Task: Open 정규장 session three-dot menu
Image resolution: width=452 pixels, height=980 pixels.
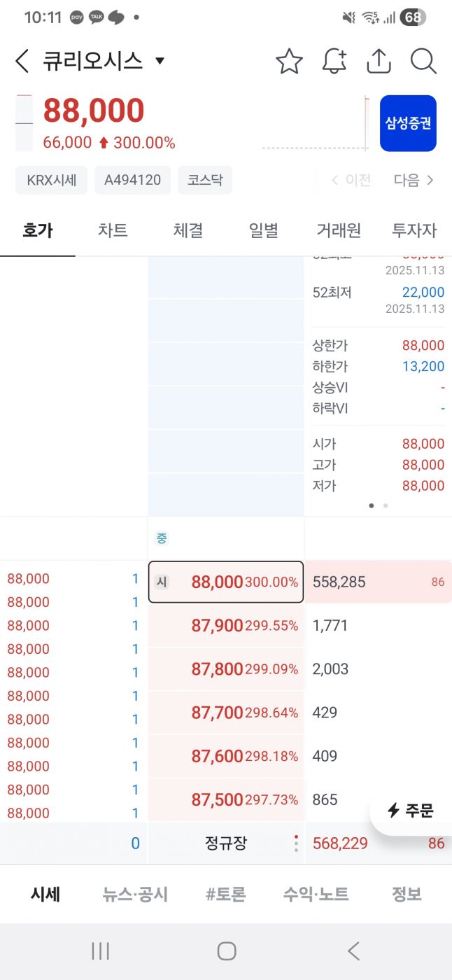Action: (296, 843)
